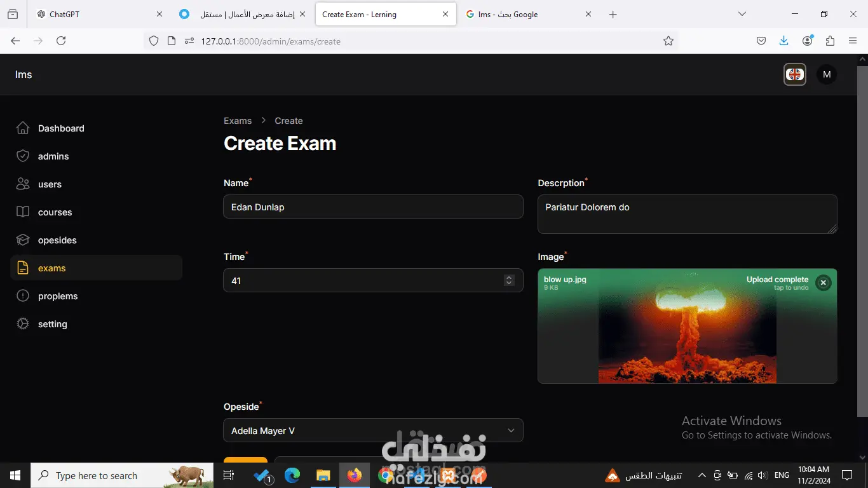This screenshot has height=488, width=868.
Task: Click into the Descrption text area
Action: click(x=687, y=214)
